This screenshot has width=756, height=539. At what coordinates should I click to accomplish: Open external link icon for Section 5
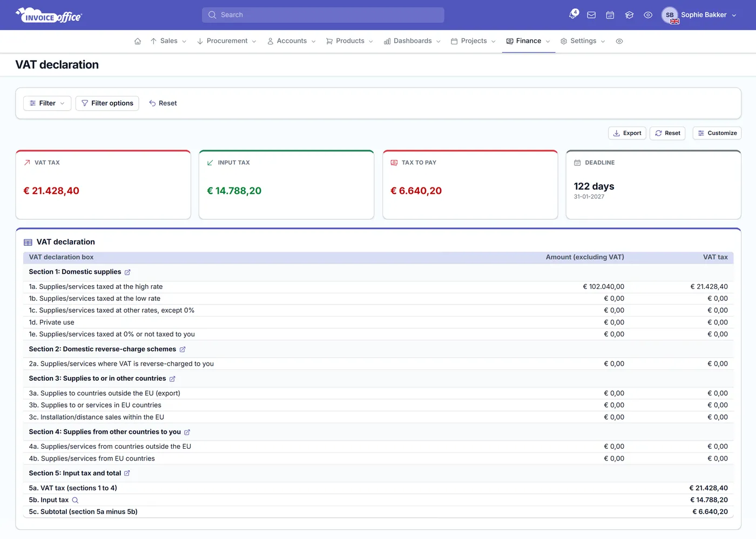pos(127,473)
